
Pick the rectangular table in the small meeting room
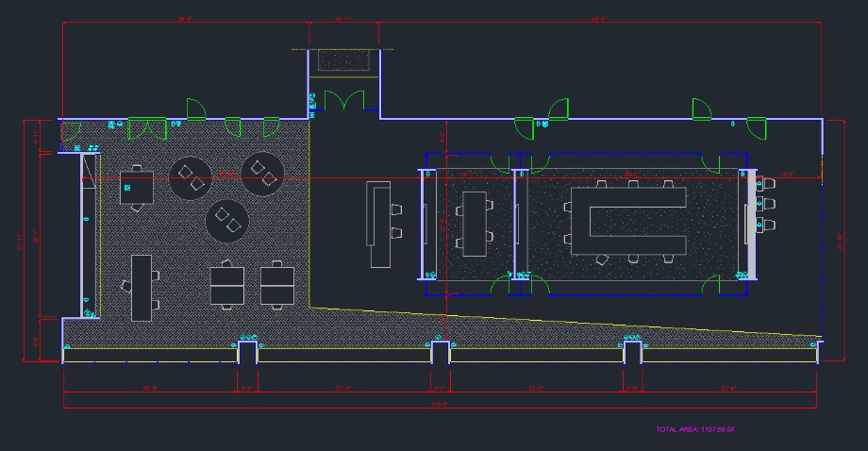click(475, 224)
